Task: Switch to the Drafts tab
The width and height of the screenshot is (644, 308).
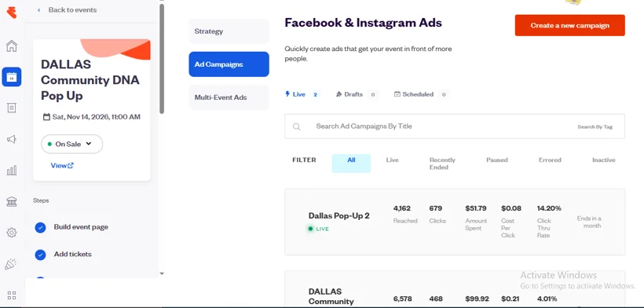Action: click(x=356, y=94)
